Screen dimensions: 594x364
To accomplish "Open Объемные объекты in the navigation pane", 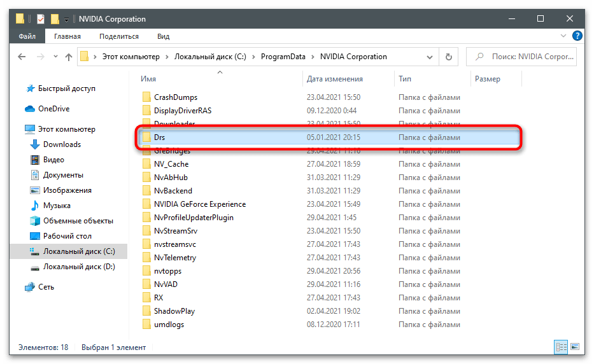I will pyautogui.click(x=78, y=221).
